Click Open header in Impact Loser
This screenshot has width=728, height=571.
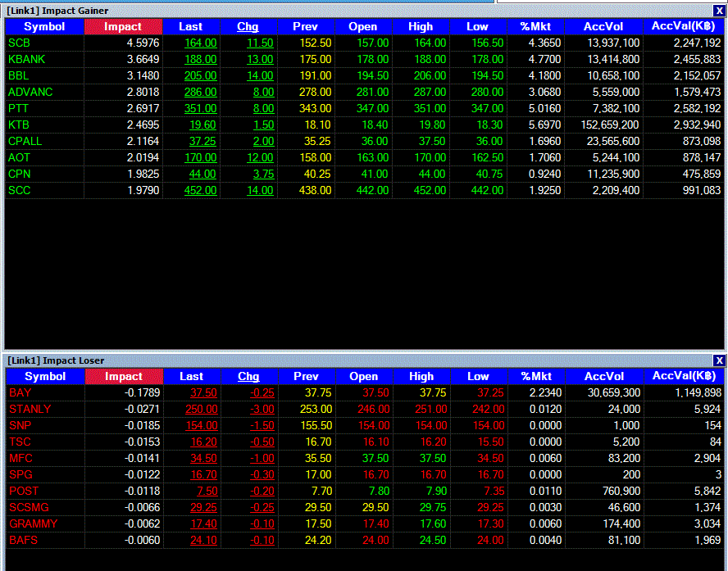364,376
